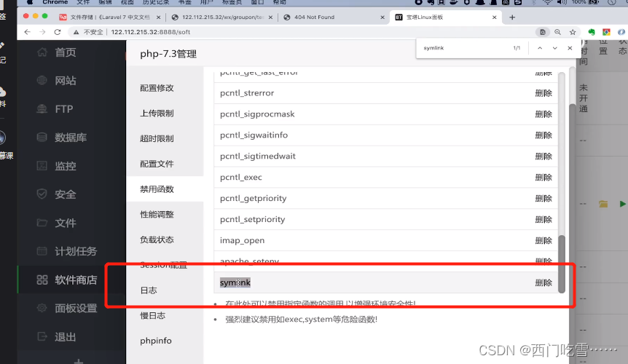
Task: Click the translate icon in the address bar
Action: tap(543, 32)
